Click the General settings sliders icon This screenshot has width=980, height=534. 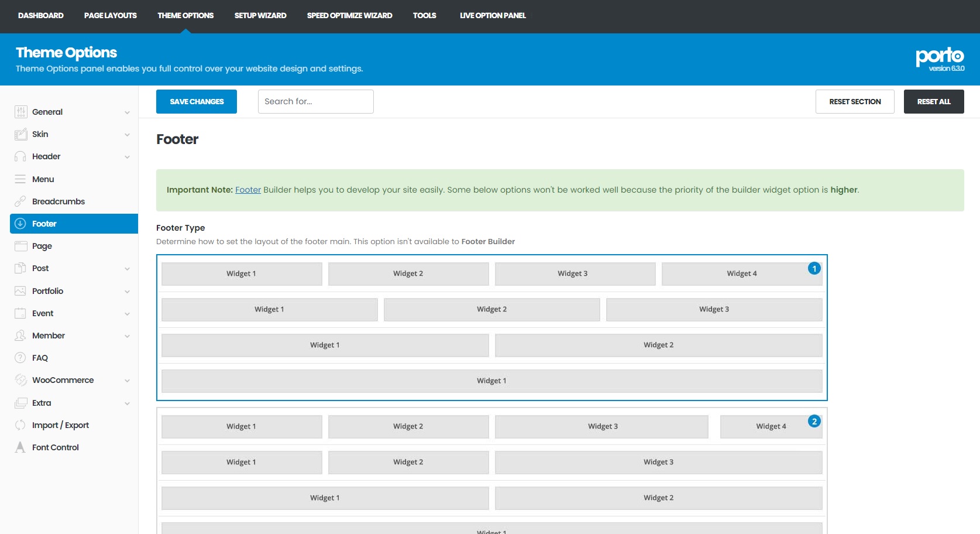coord(20,112)
